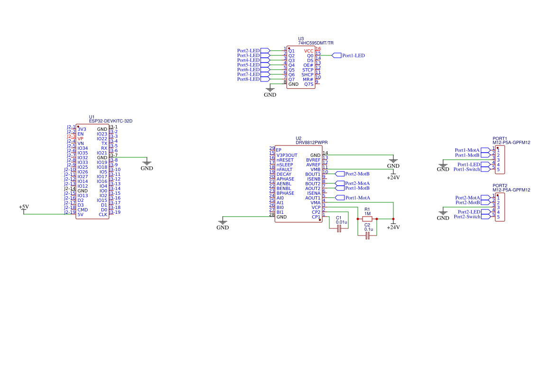Select the V3P3OUT pin label on DRV8812
554x392 pixels.
[x=287, y=155]
